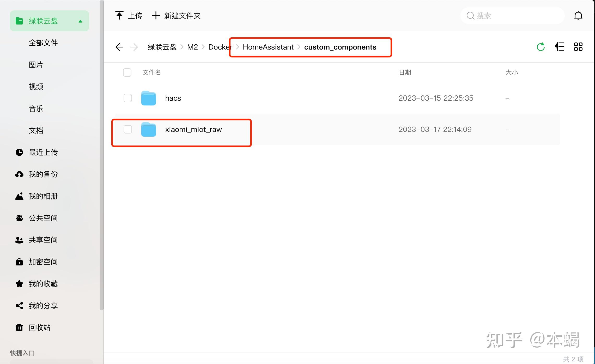Navigate to HomeAssistant via breadcrumb
Image resolution: width=595 pixels, height=364 pixels.
point(268,47)
